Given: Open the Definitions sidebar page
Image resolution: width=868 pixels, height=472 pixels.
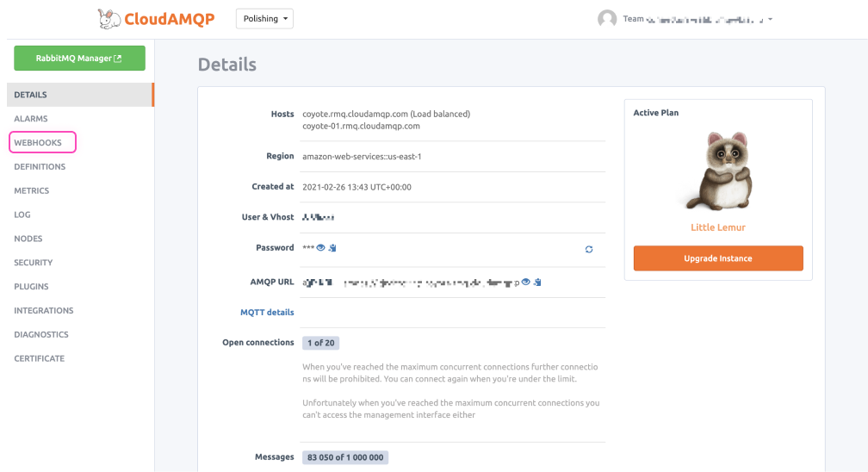Looking at the screenshot, I should click(40, 167).
